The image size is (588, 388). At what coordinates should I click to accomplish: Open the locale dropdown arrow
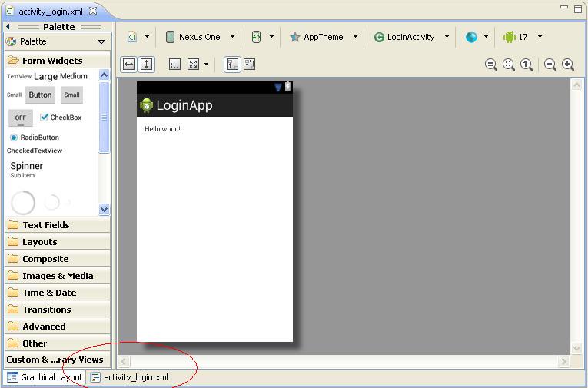click(x=486, y=37)
